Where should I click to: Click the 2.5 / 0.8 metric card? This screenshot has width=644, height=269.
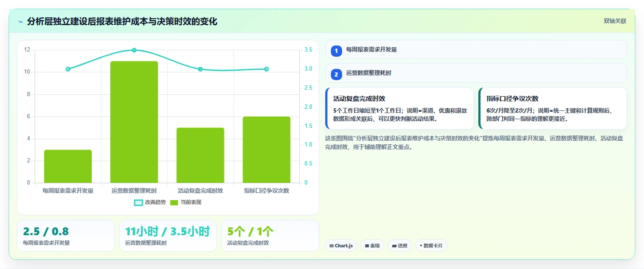[x=66, y=236]
